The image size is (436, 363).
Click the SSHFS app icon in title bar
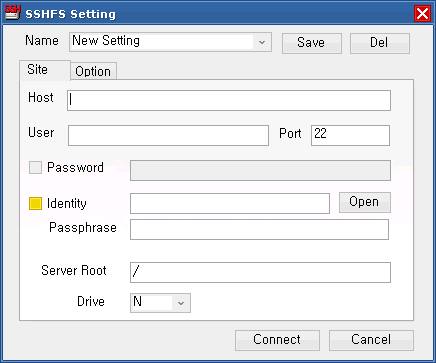(x=12, y=13)
